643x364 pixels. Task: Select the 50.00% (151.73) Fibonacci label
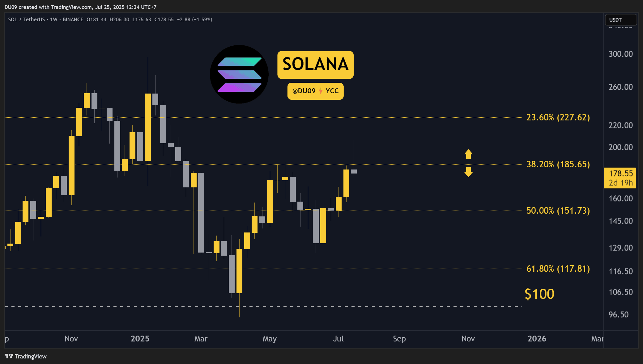pos(558,211)
